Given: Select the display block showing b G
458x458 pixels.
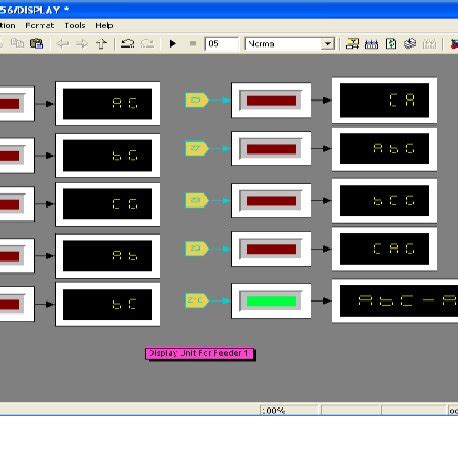Looking at the screenshot, I should click(108, 155).
